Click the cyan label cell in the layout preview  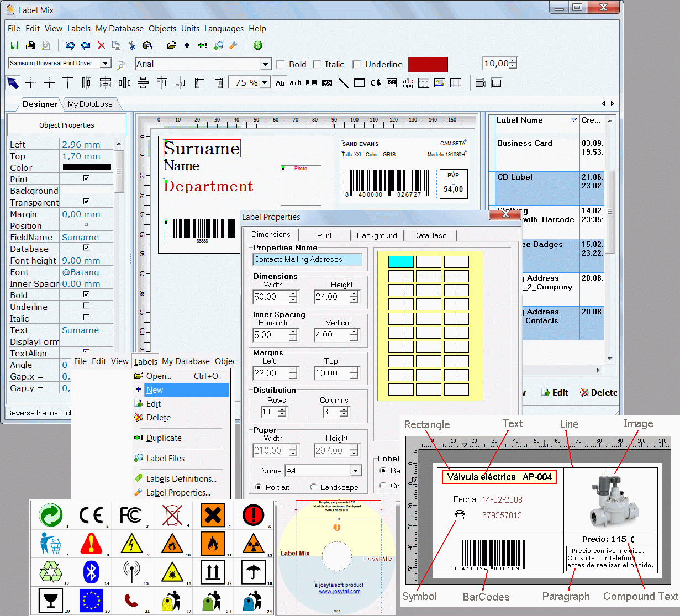[x=401, y=262]
